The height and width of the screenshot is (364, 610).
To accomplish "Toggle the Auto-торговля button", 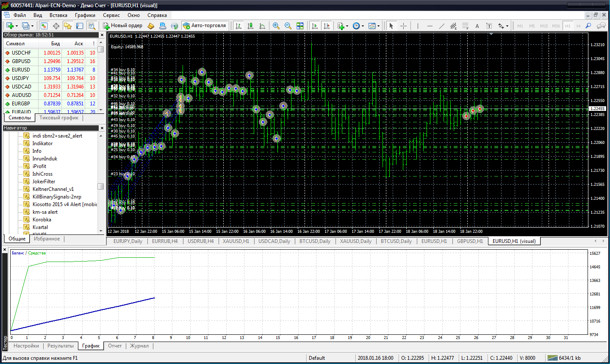I will pyautogui.click(x=205, y=26).
